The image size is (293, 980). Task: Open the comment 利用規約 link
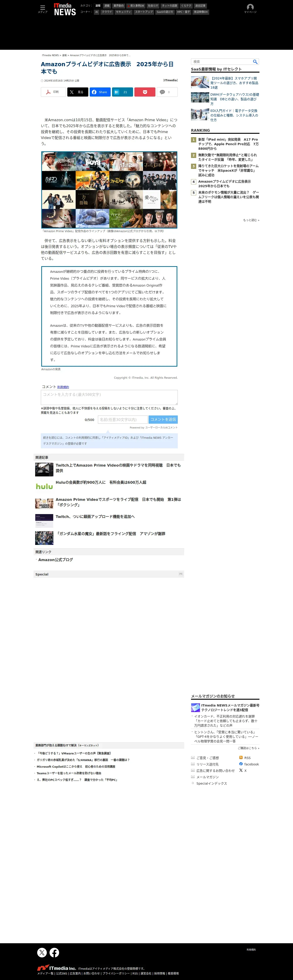tap(63, 387)
